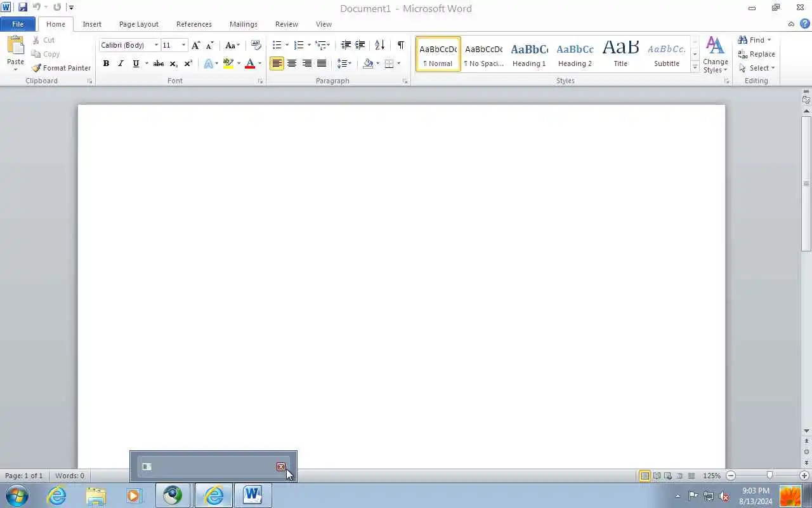Click the Align Text Right icon
The width and height of the screenshot is (812, 508).
coord(307,63)
